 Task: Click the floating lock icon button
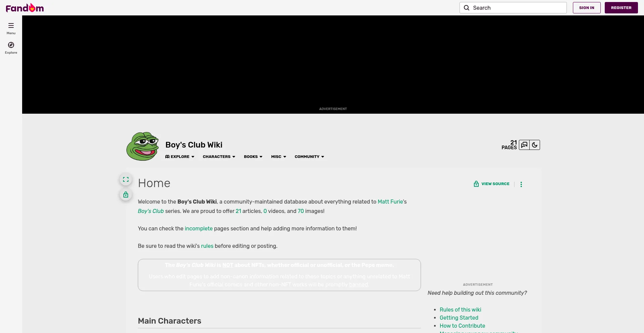pyautogui.click(x=126, y=195)
